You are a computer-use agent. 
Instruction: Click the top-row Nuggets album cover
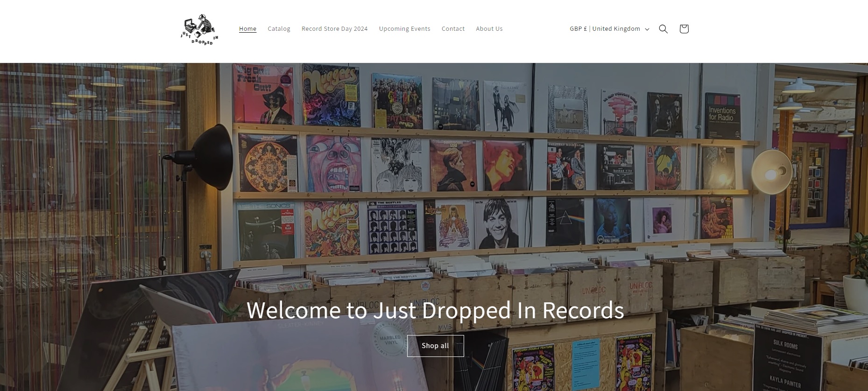(332, 95)
